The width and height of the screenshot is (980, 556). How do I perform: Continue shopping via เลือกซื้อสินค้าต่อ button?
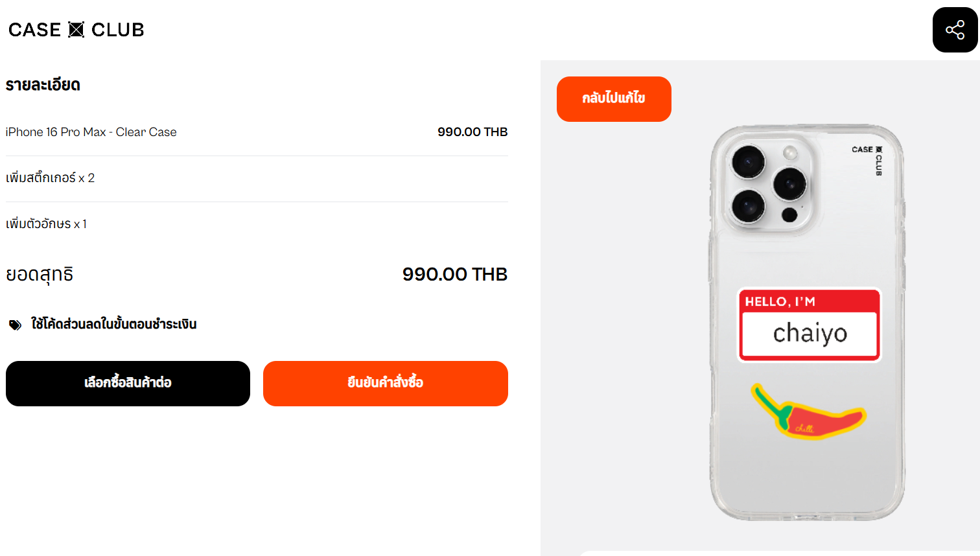point(128,384)
